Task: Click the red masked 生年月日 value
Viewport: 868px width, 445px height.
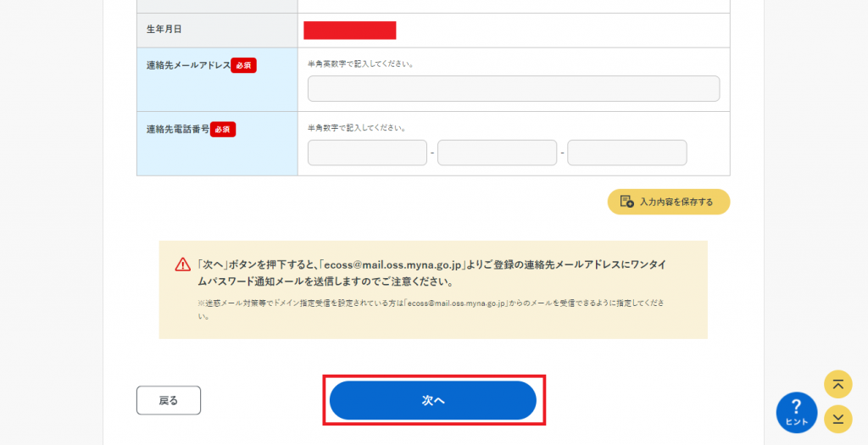Action: tap(350, 31)
